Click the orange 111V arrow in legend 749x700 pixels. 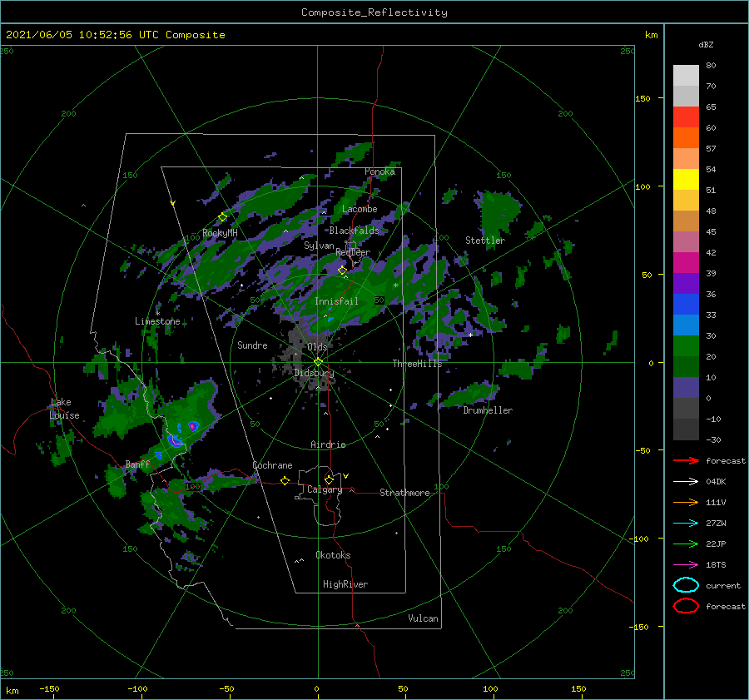[686, 502]
